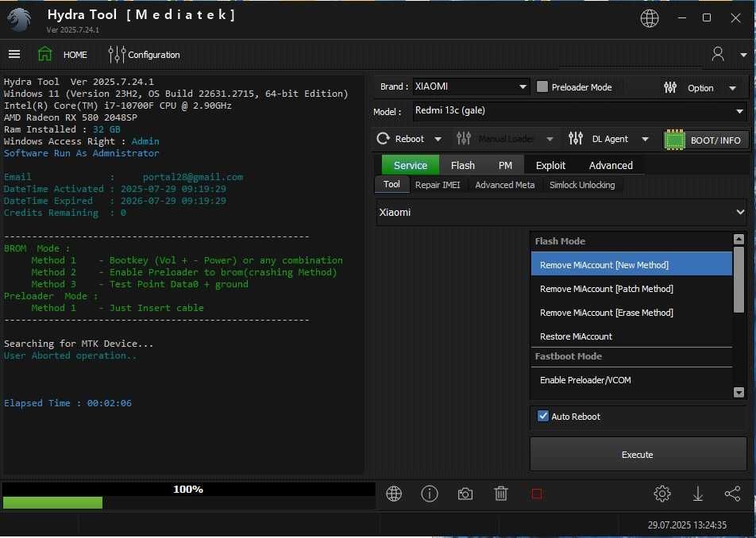Expand the Reboot dropdown arrow

[438, 139]
